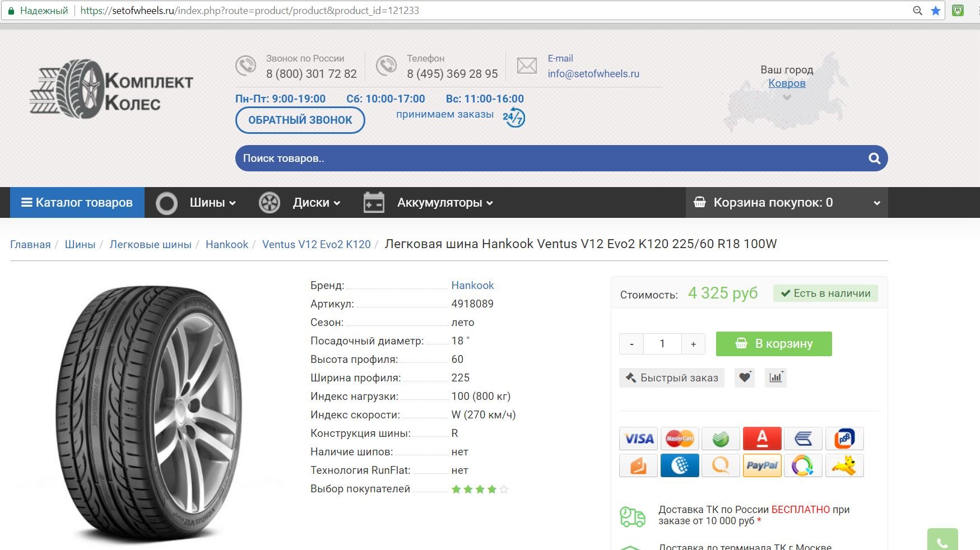Click the green callback phone widget

click(x=942, y=539)
